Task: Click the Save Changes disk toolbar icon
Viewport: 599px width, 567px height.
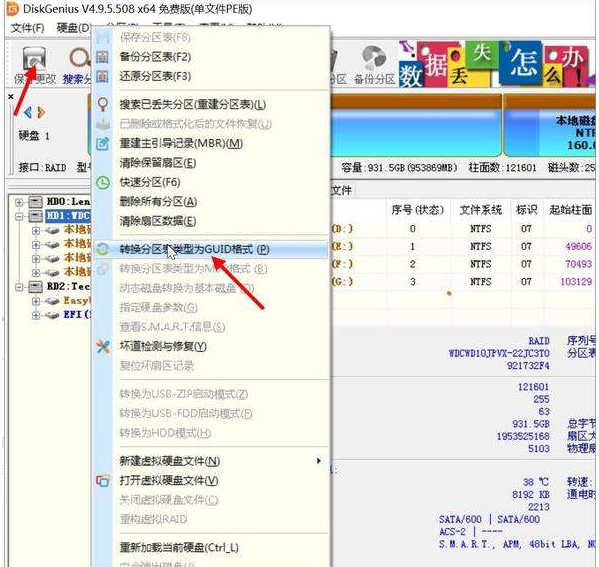Action: click(x=34, y=59)
